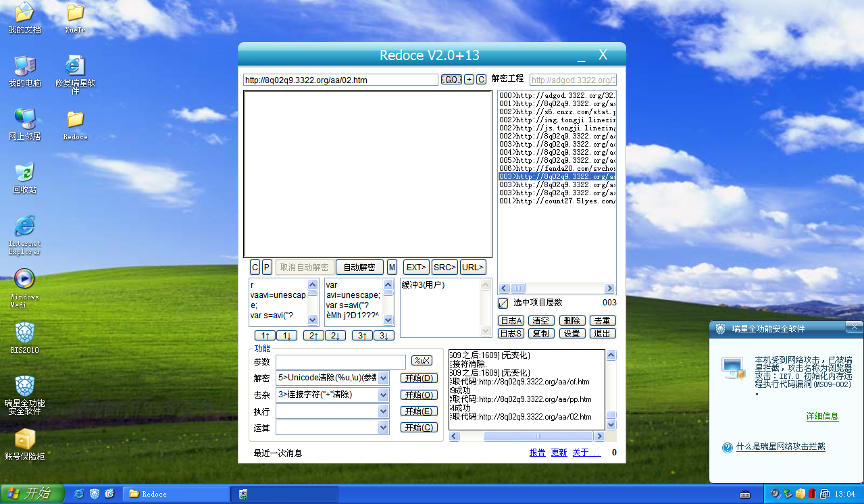This screenshot has width=864, height=504.
Task: Toggle the 选中项目层数 arrow checkbox icon
Action: click(503, 303)
